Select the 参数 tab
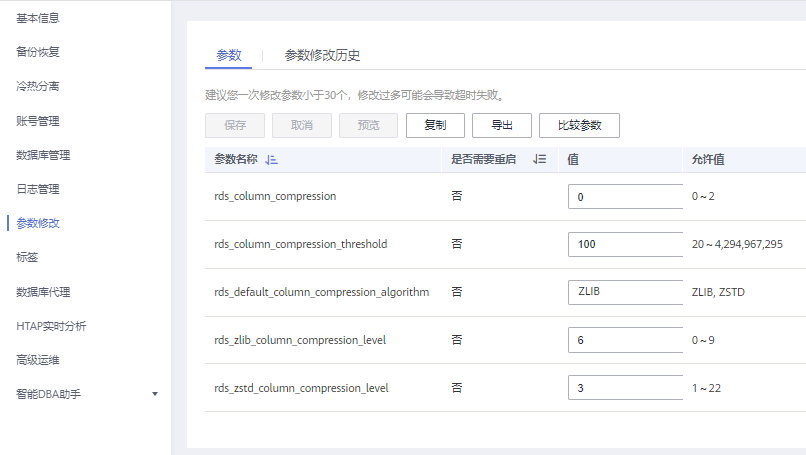The height and width of the screenshot is (455, 806). point(229,55)
